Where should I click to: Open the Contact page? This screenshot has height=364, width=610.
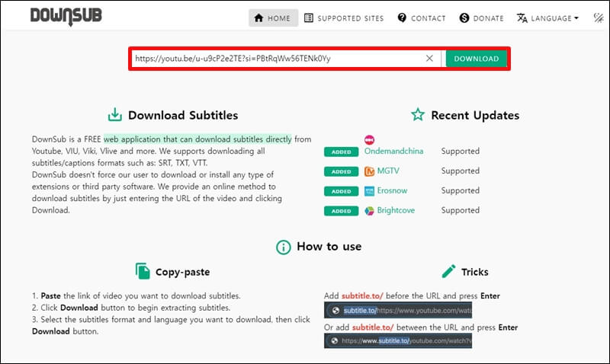point(422,18)
